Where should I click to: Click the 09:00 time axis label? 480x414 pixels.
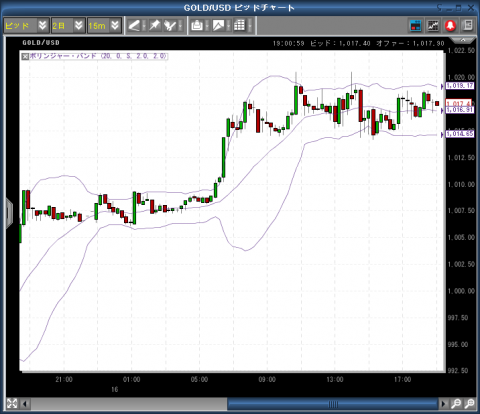pyautogui.click(x=267, y=380)
